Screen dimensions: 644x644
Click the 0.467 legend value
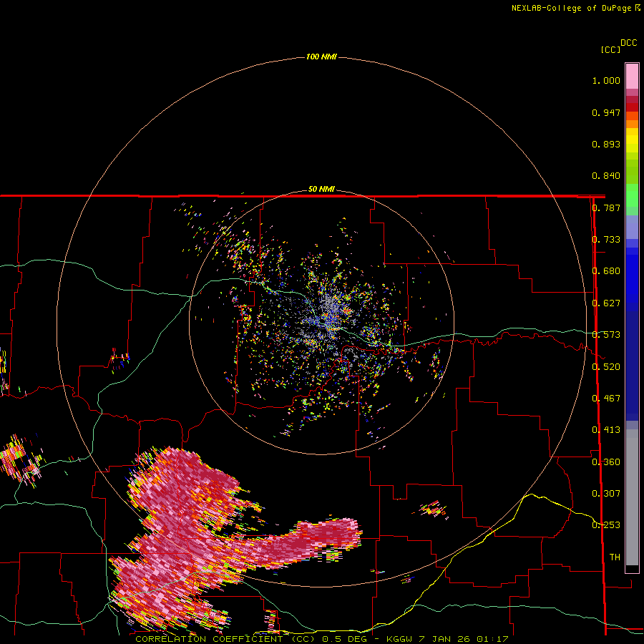[x=606, y=399]
